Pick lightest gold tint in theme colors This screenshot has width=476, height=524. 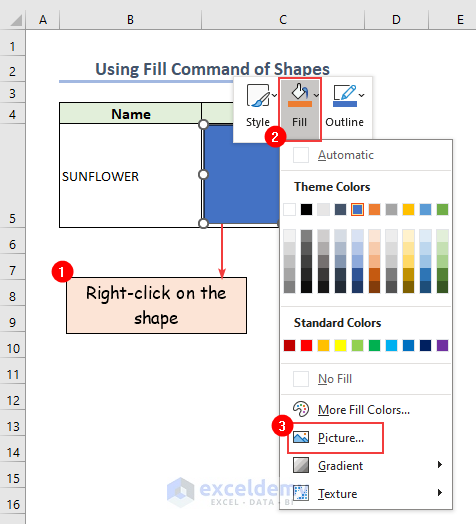408,236
